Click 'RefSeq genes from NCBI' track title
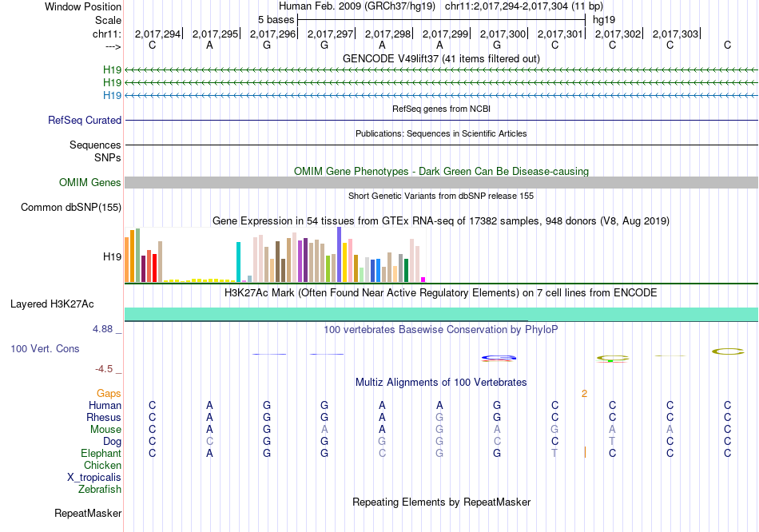Image resolution: width=759 pixels, height=532 pixels. 441,109
